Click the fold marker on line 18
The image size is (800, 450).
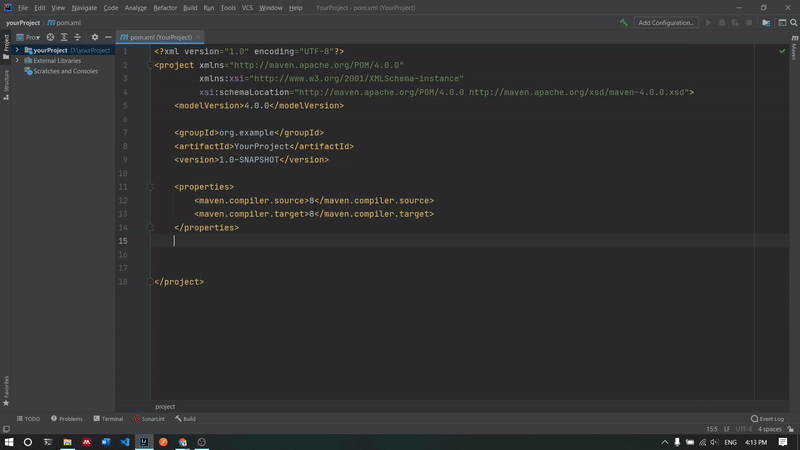(150, 282)
